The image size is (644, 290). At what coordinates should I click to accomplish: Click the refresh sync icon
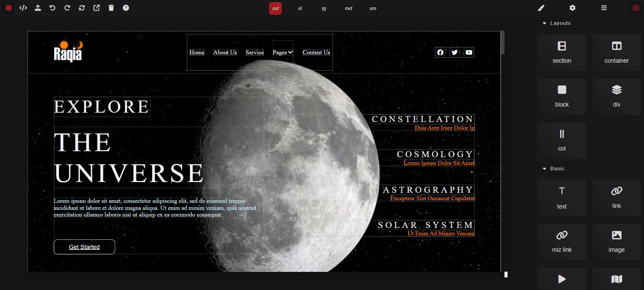82,8
